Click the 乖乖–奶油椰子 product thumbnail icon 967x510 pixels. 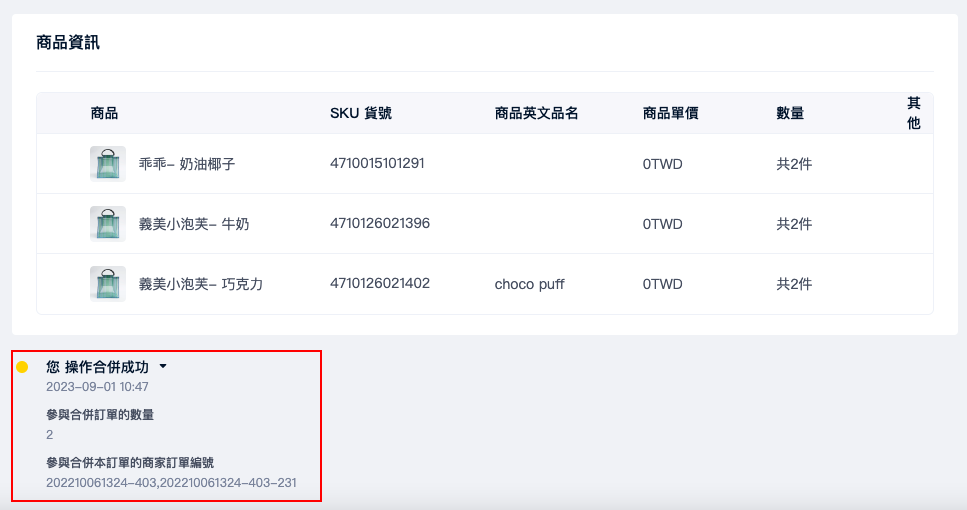(x=108, y=163)
